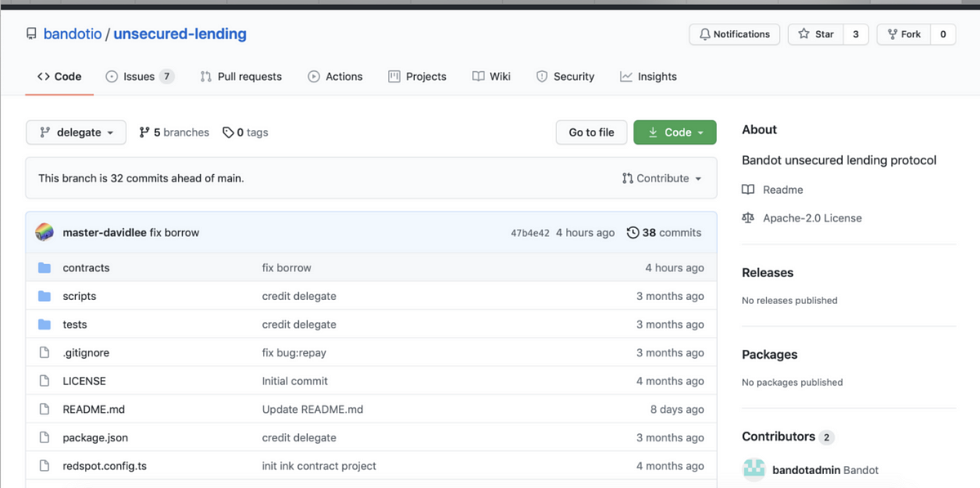The width and height of the screenshot is (980, 488).
Task: Click the repository book icon beside bandotio
Action: 31,34
